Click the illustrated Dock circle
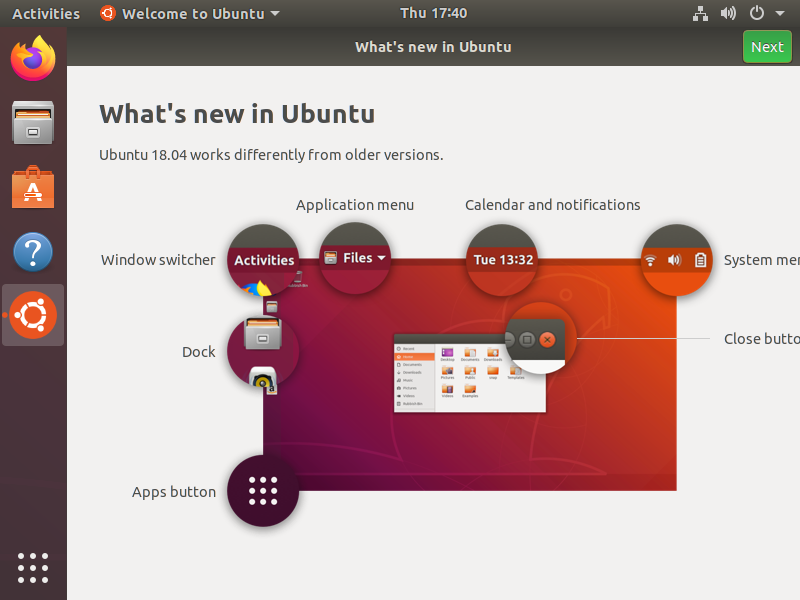Viewport: 800px width, 600px height. [263, 352]
